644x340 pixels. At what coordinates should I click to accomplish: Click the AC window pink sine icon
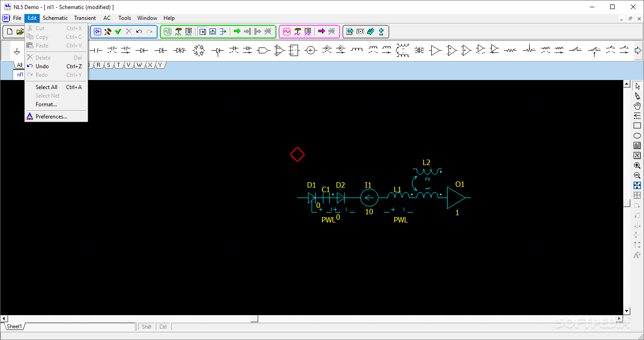287,32
